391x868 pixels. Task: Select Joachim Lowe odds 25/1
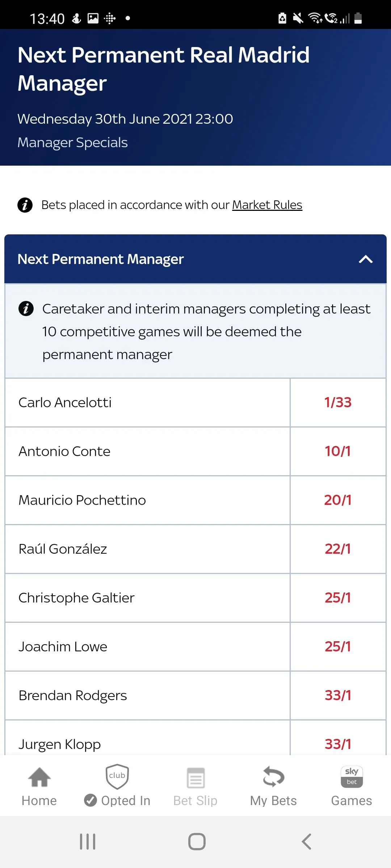[338, 647]
